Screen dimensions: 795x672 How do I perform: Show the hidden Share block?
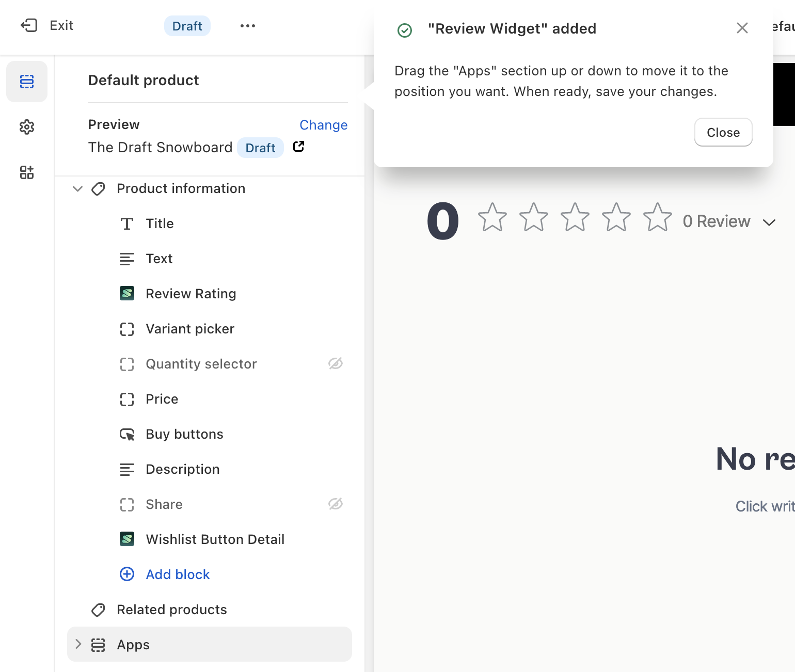coord(336,504)
